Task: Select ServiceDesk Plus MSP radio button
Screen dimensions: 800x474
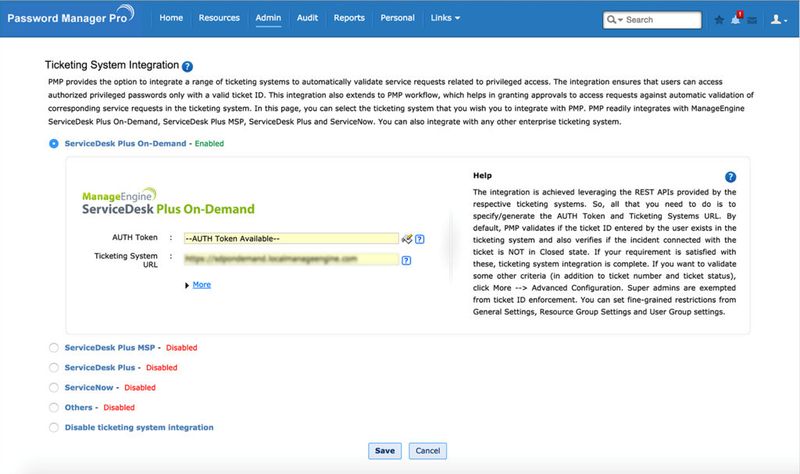Action: [x=54, y=347]
